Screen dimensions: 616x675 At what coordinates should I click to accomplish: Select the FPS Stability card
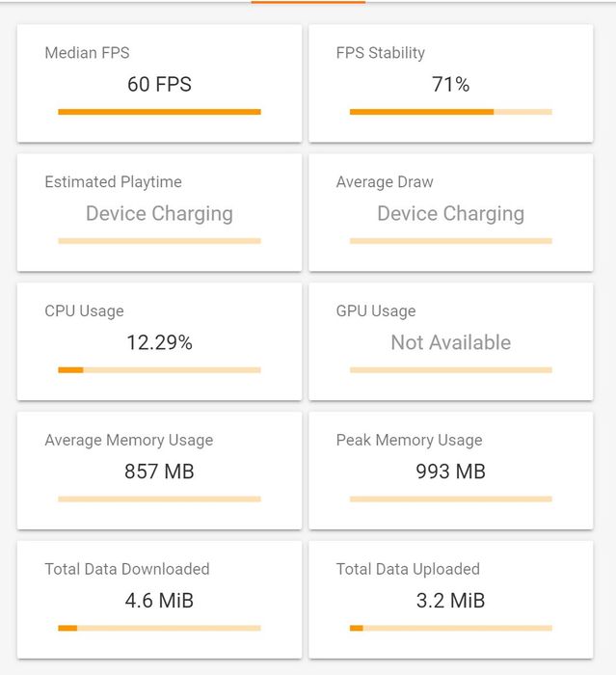pyautogui.click(x=451, y=83)
